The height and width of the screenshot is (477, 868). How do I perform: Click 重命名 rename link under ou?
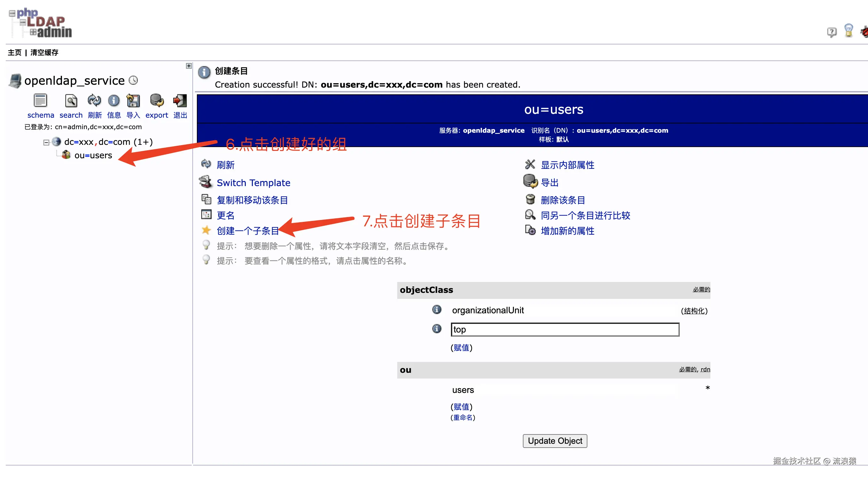click(x=463, y=418)
